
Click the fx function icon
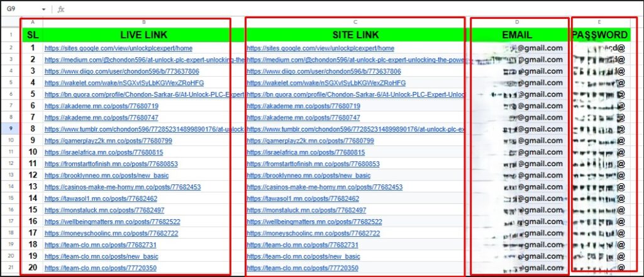(x=61, y=9)
